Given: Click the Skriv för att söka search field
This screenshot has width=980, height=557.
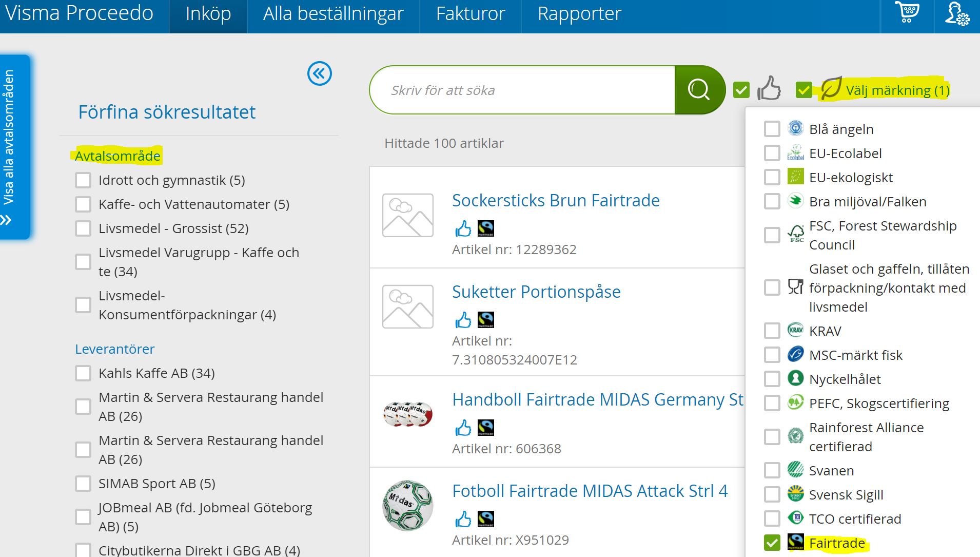Looking at the screenshot, I should point(522,90).
